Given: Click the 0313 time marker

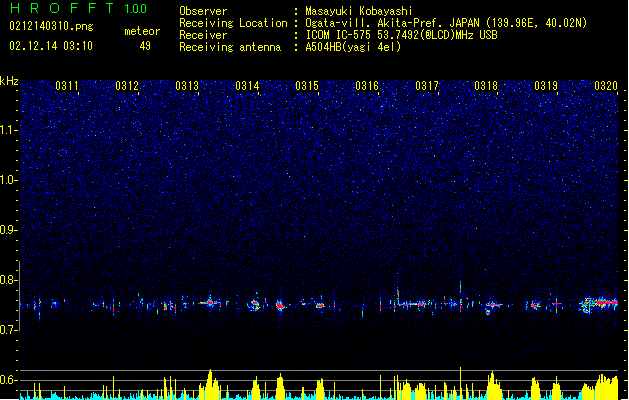Looking at the screenshot, I should (x=187, y=86).
